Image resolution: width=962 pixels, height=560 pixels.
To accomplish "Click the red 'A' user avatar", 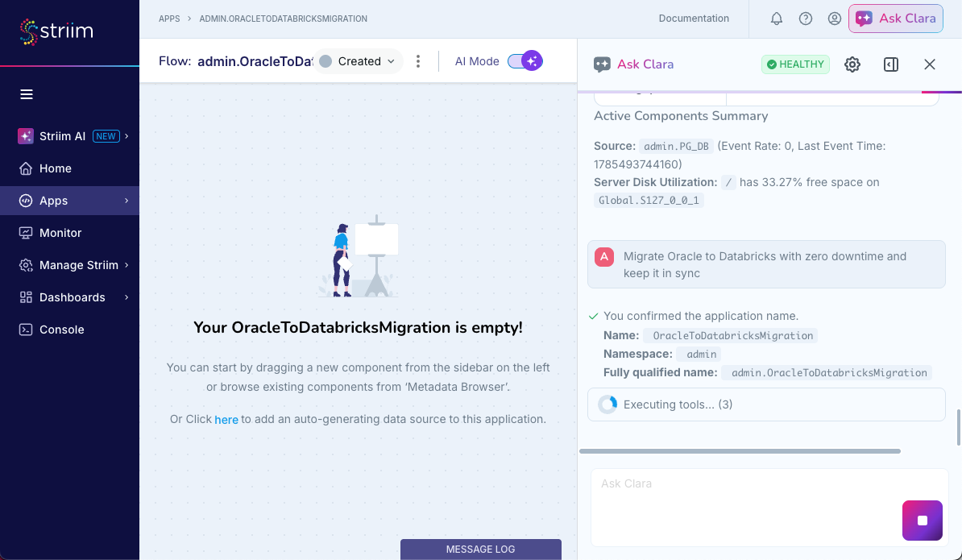I will (x=604, y=257).
